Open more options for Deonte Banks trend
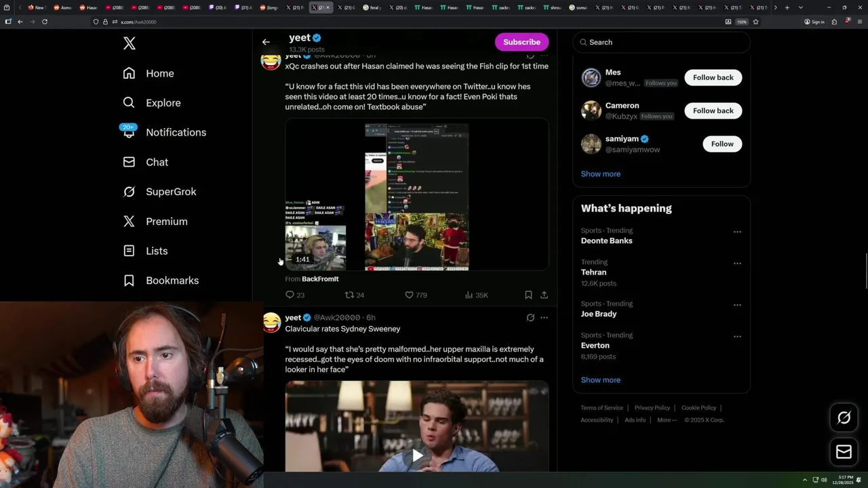 (737, 232)
